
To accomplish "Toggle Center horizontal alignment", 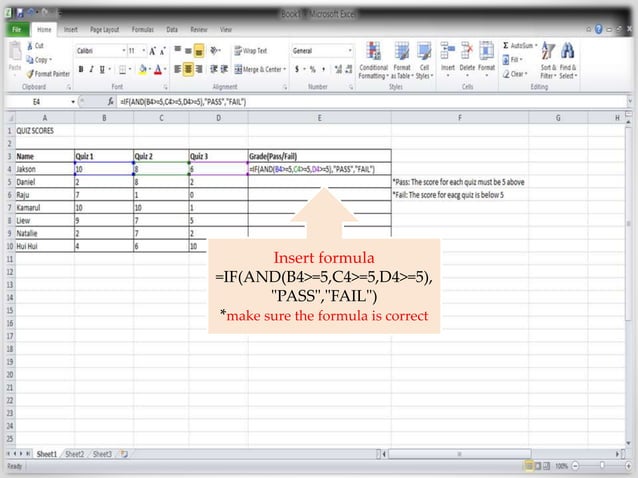I will click(188, 70).
